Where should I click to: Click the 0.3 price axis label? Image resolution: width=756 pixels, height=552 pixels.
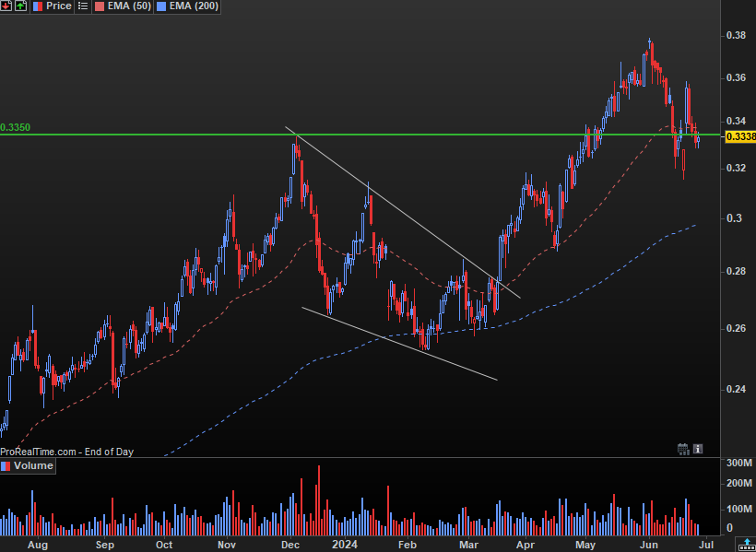coord(733,218)
